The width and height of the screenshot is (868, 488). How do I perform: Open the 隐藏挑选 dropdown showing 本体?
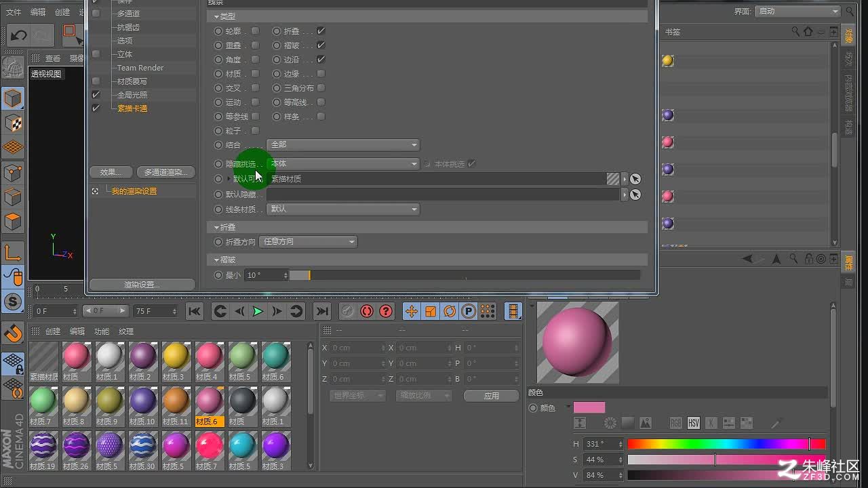tap(343, 164)
